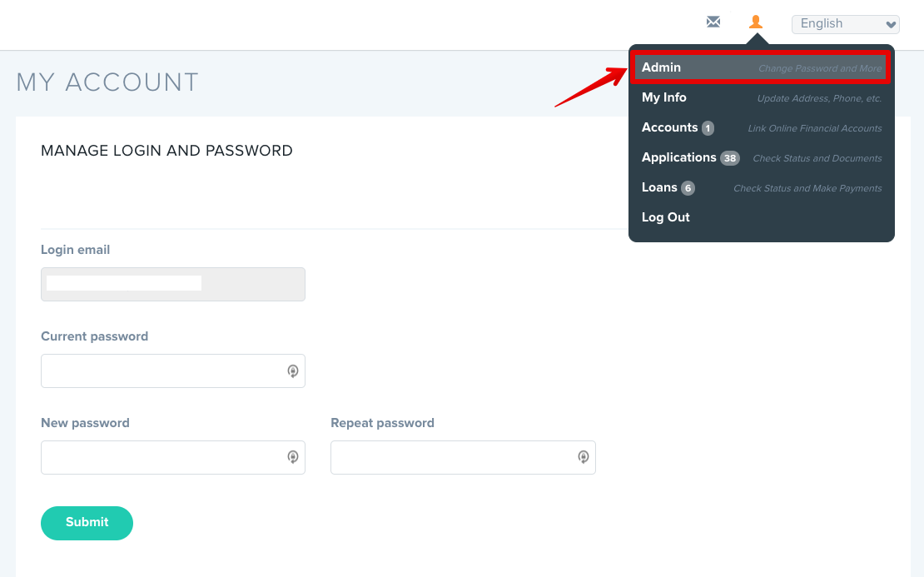Image resolution: width=924 pixels, height=577 pixels.
Task: Open the English language dropdown
Action: 845,24
